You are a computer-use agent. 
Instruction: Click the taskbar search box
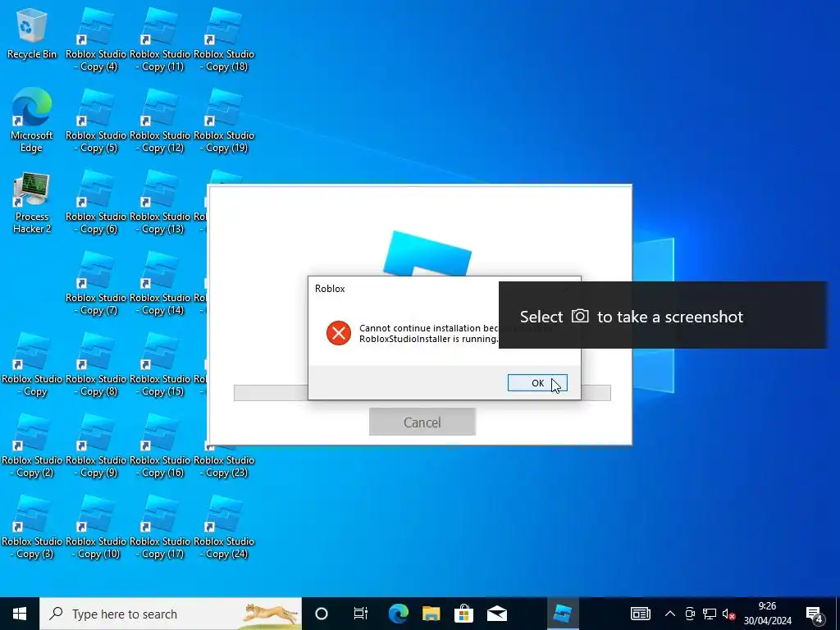(x=171, y=614)
